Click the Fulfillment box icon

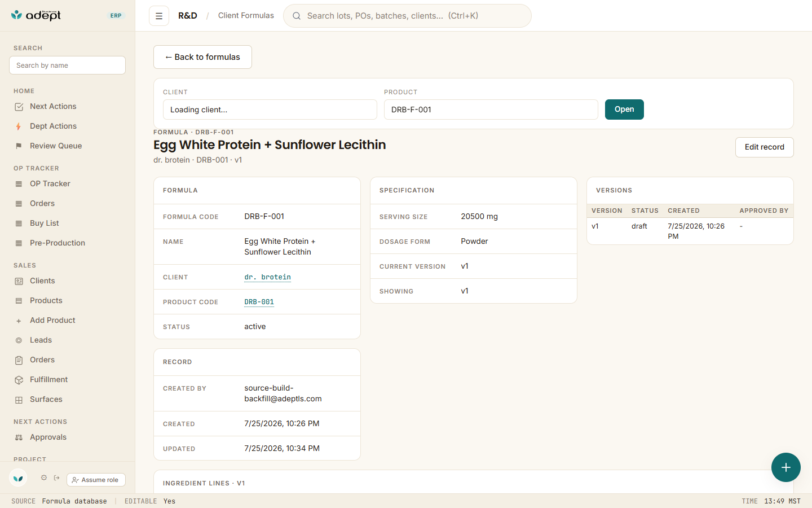click(x=19, y=380)
